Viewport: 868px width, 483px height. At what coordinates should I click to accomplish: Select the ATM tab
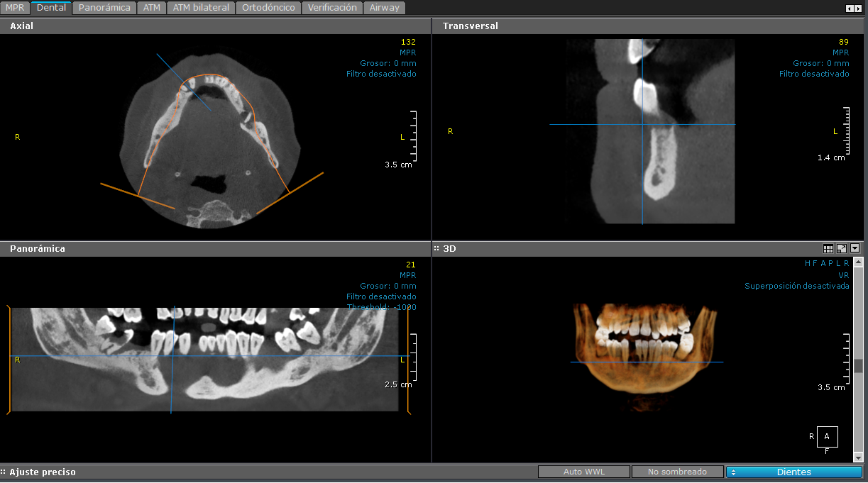click(x=151, y=8)
